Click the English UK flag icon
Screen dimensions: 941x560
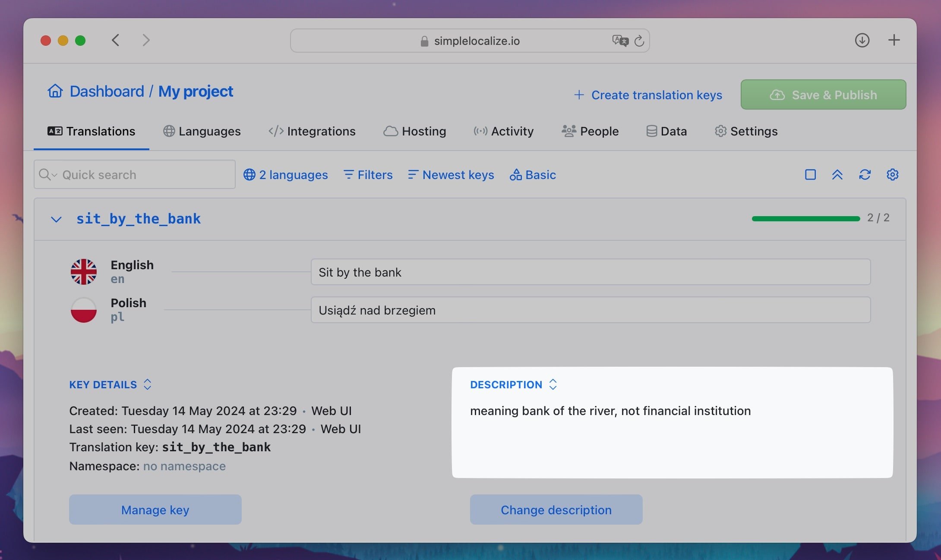click(84, 272)
